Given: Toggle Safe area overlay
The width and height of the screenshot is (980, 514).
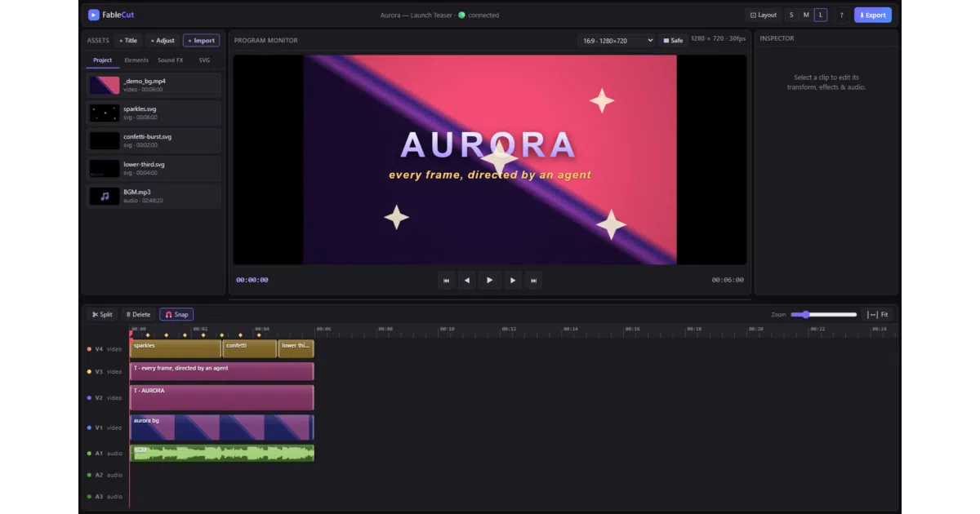Looking at the screenshot, I should [x=673, y=40].
